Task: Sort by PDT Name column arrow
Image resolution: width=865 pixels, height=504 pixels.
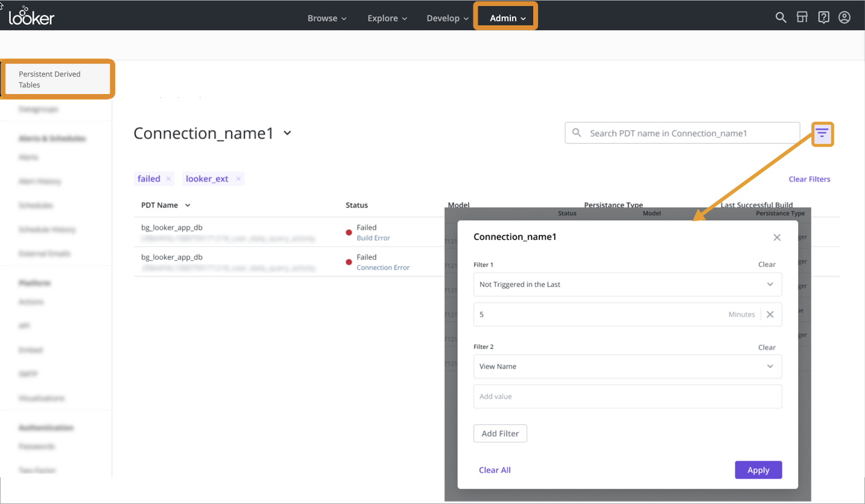Action: pyautogui.click(x=188, y=206)
